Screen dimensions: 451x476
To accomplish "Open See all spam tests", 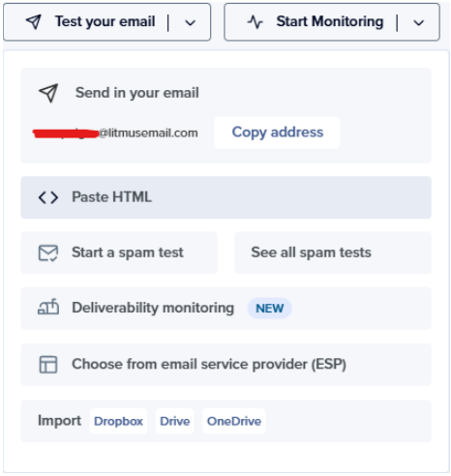I will pos(333,253).
